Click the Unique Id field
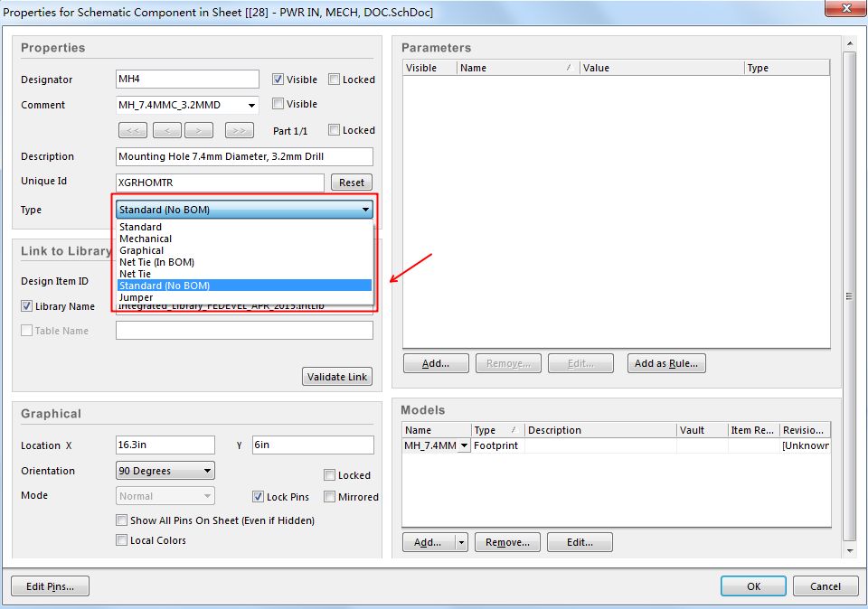Viewport: 868px width, 609px height. point(220,183)
